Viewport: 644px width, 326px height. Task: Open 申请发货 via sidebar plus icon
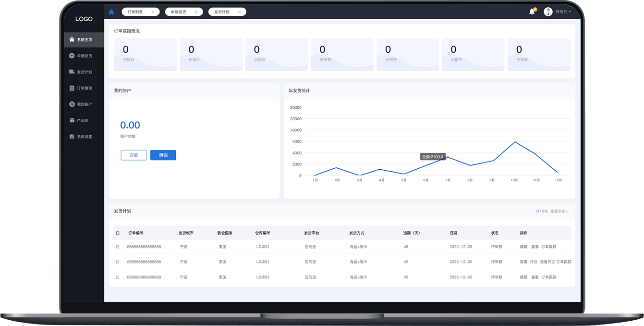(72, 56)
